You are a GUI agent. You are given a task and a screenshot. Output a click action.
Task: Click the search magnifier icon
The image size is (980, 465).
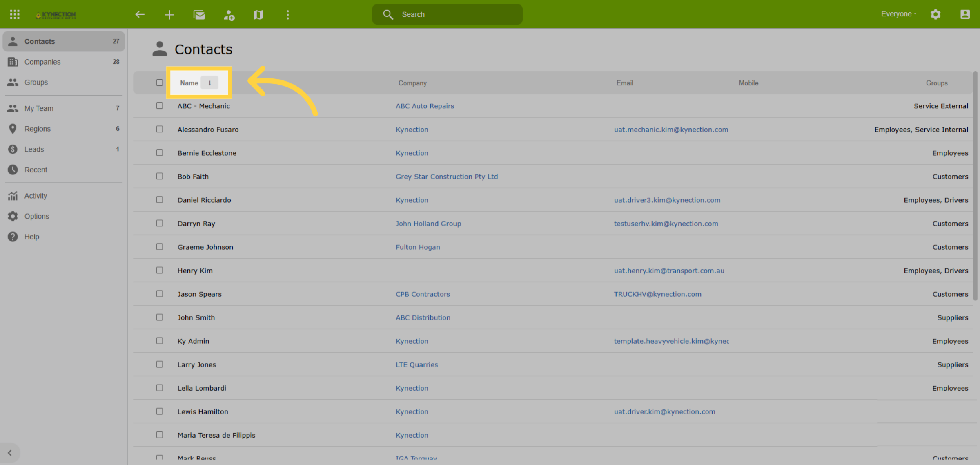[388, 14]
